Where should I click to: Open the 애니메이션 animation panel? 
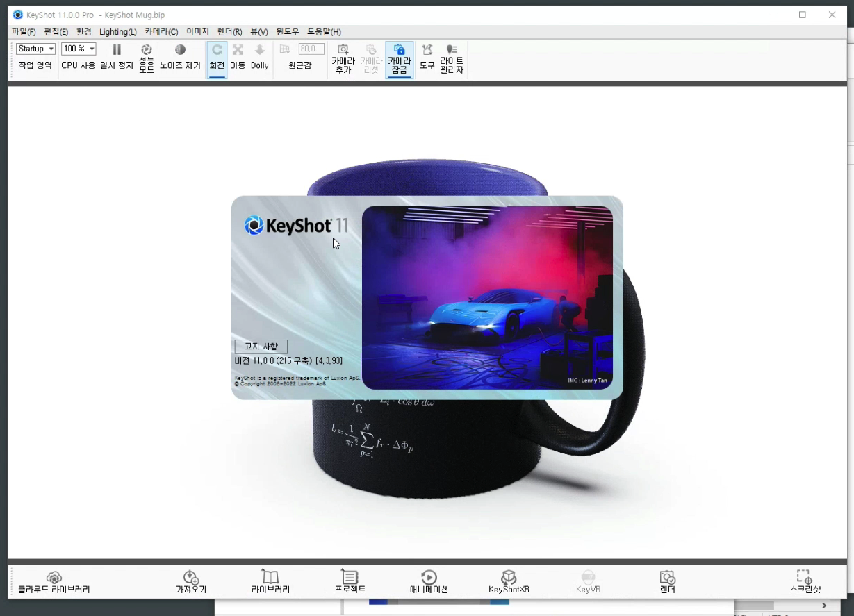(429, 581)
